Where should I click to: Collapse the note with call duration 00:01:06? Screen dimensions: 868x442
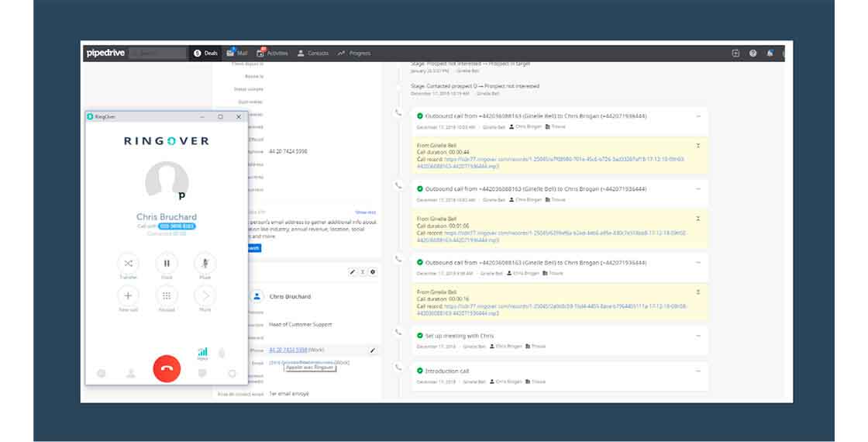[x=698, y=219]
